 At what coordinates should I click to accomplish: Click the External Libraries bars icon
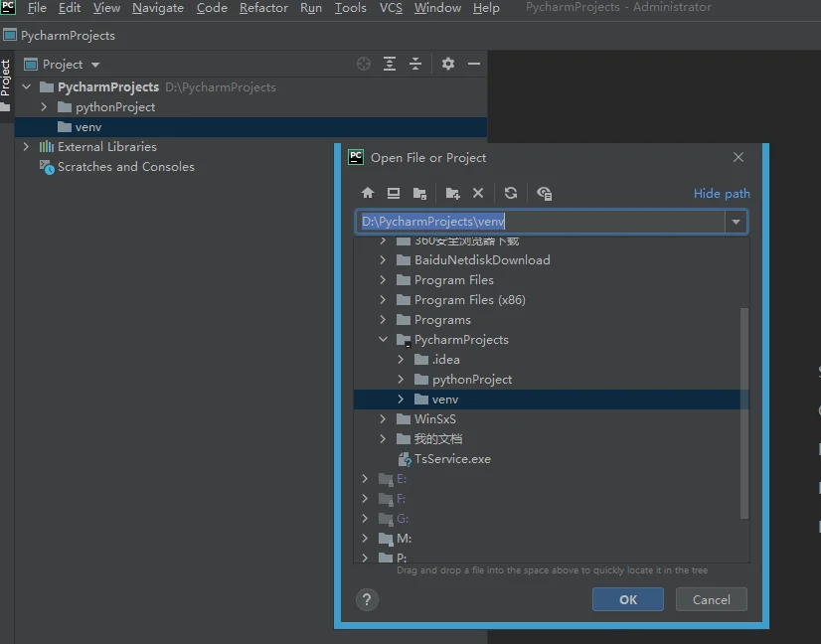[47, 147]
